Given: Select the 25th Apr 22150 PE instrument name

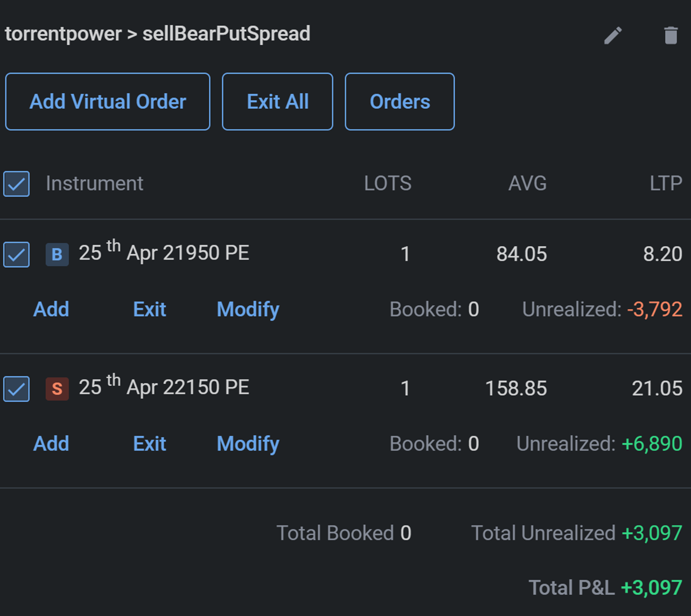Looking at the screenshot, I should pos(164,388).
